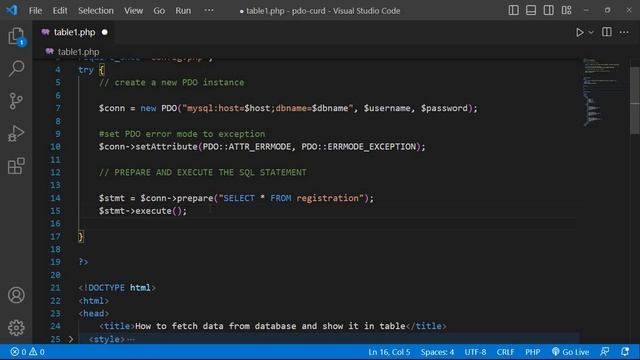Open the Extensions view icon
Viewport: 640px width, 360px height.
tap(16, 166)
